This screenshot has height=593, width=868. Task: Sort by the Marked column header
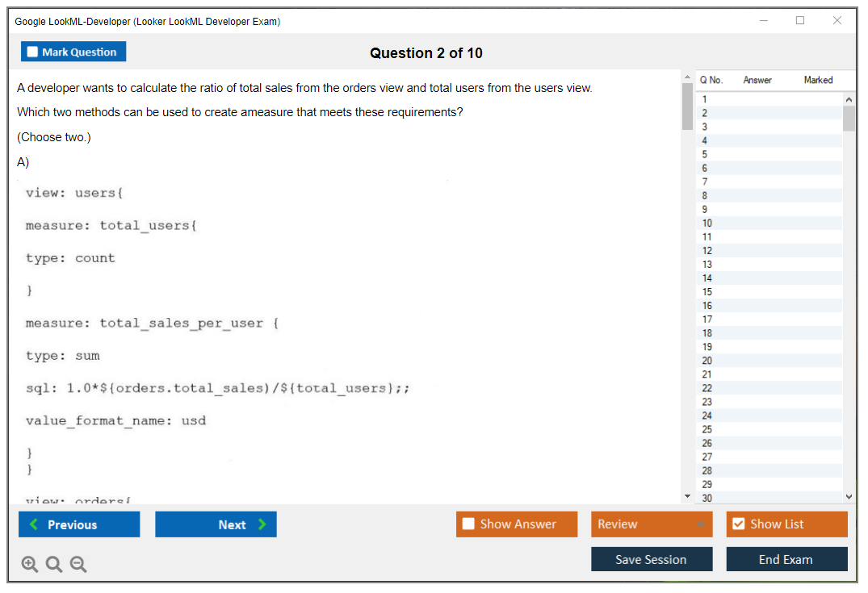pos(818,80)
